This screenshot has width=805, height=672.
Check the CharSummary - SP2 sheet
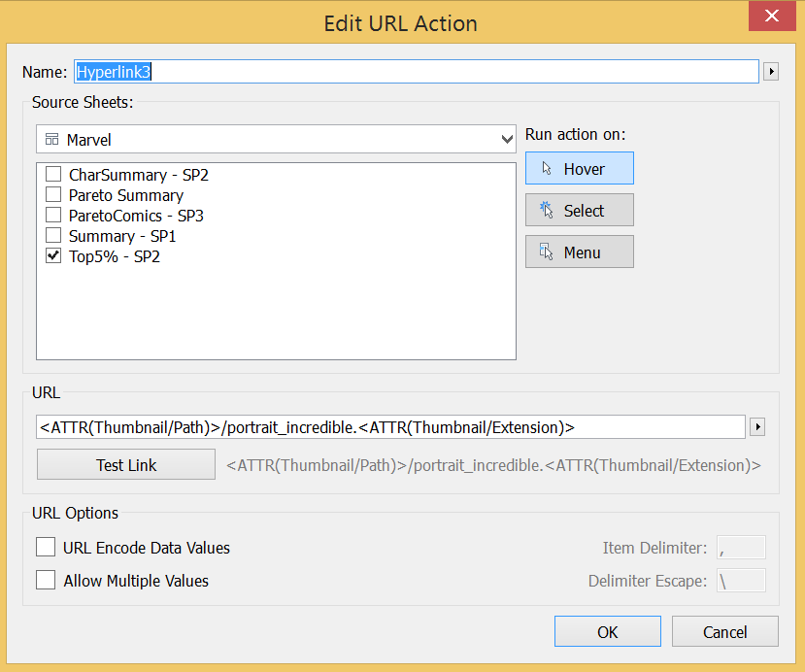tap(52, 174)
